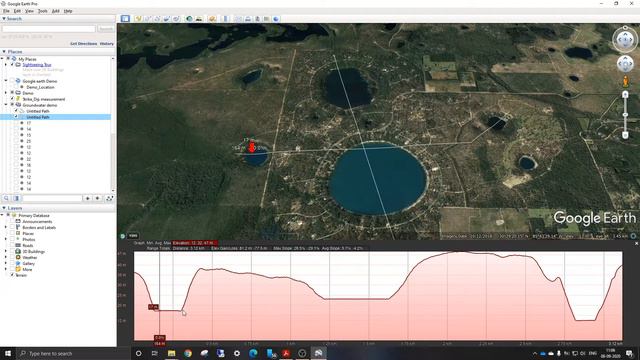Click the Record a Tour icon
The width and height of the screenshot is (640, 360).
click(x=176, y=19)
